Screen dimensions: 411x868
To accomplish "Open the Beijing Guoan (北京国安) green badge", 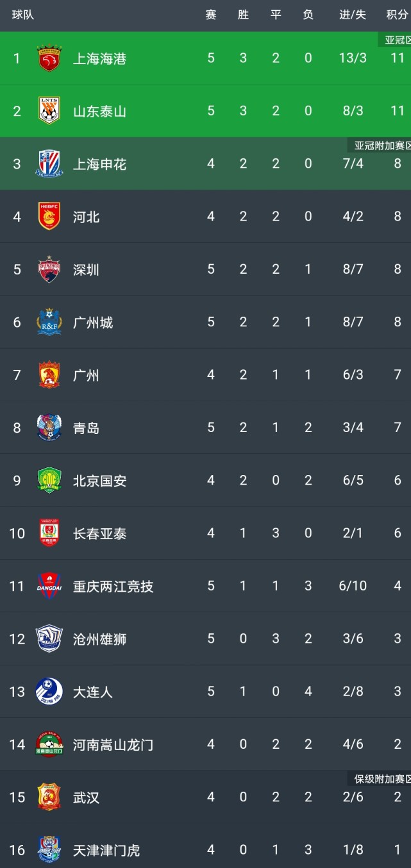I will [x=49, y=480].
